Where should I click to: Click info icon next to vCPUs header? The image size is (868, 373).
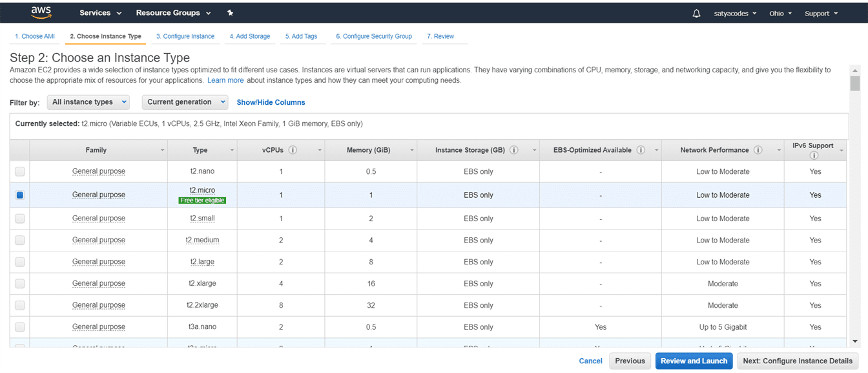[293, 150]
